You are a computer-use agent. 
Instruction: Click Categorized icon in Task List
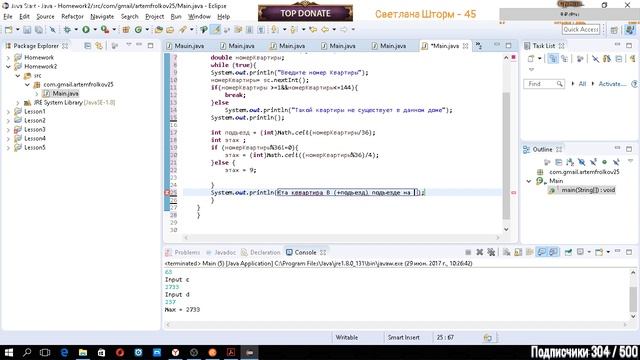[x=553, y=59]
